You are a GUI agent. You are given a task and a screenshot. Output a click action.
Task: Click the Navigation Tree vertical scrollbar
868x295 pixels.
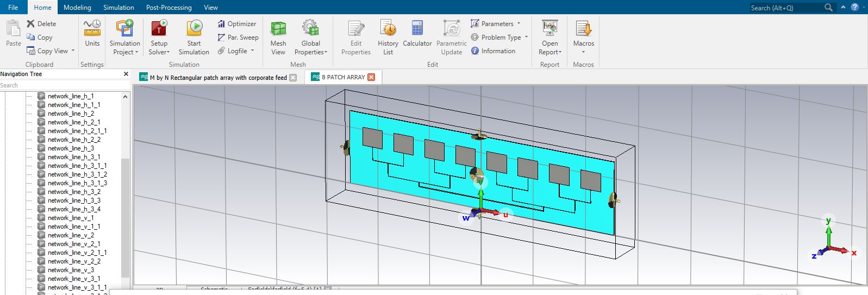coord(126,217)
